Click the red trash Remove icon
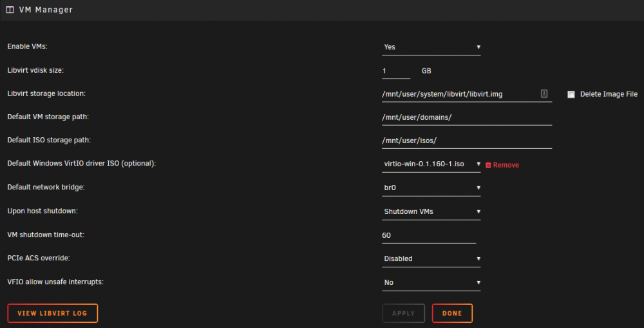This screenshot has width=644, height=328. click(488, 165)
